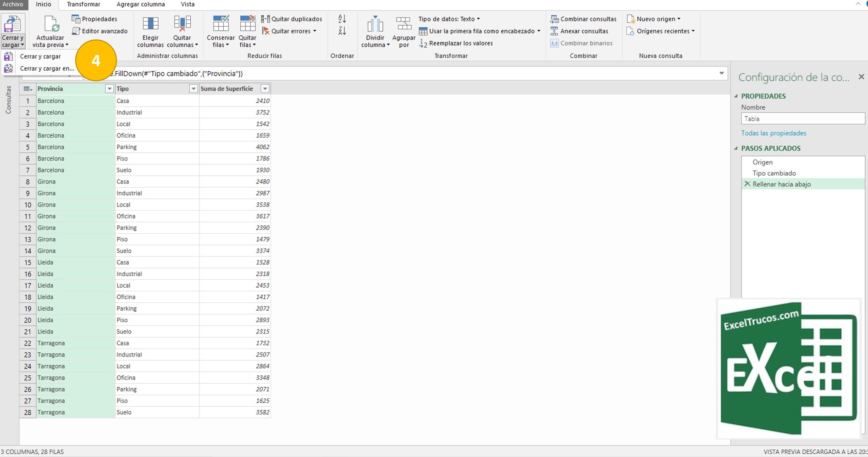Image resolution: width=868 pixels, height=457 pixels.
Task: Sort ascending using the AZ icon
Action: point(341,19)
